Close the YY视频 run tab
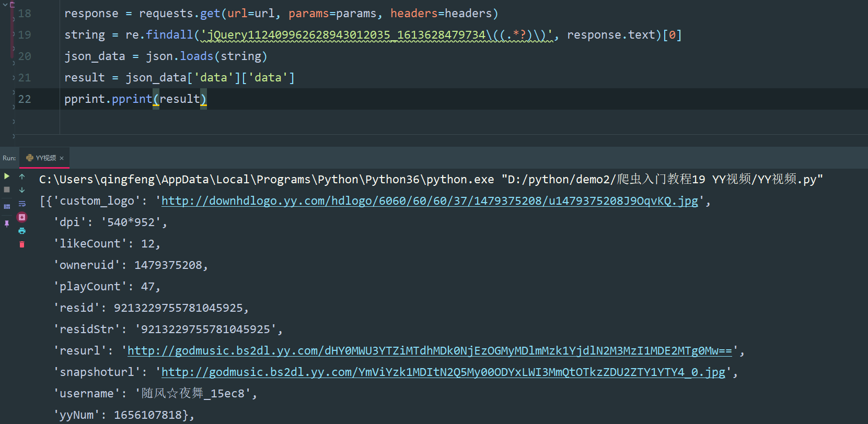The image size is (868, 424). coord(62,158)
